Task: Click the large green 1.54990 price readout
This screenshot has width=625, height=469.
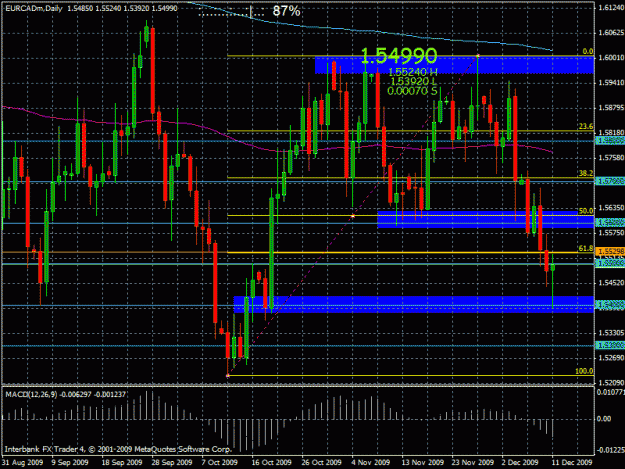Action: click(x=399, y=56)
